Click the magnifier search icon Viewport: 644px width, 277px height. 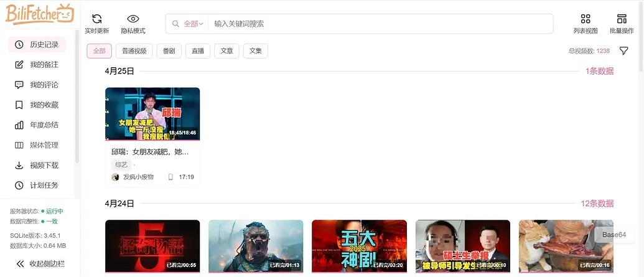tap(175, 24)
